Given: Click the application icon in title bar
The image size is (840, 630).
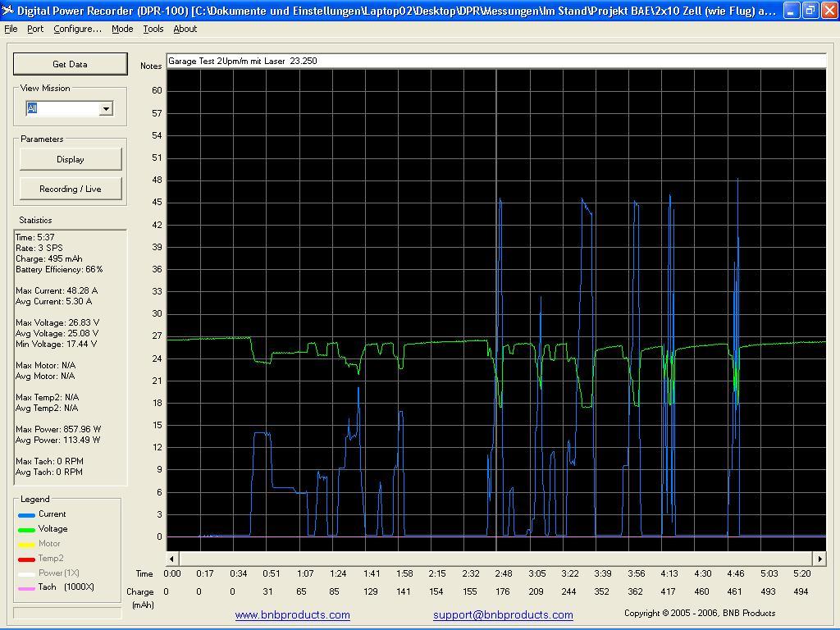Looking at the screenshot, I should (x=7, y=10).
